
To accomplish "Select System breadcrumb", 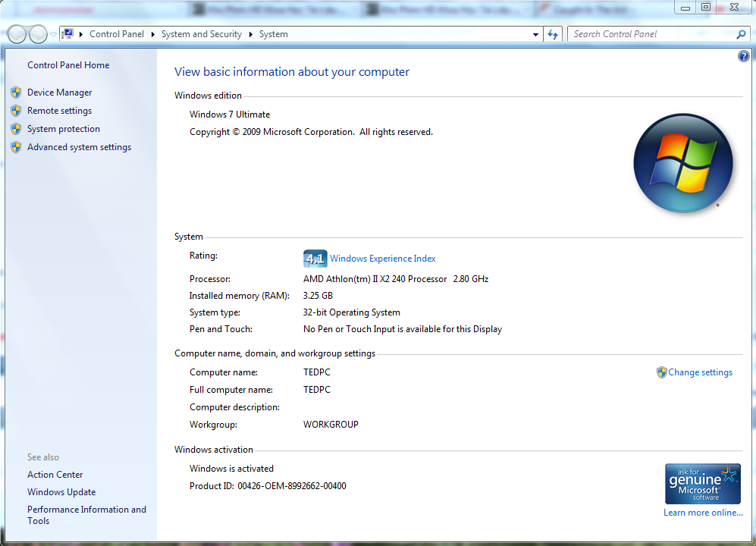I will click(x=274, y=34).
